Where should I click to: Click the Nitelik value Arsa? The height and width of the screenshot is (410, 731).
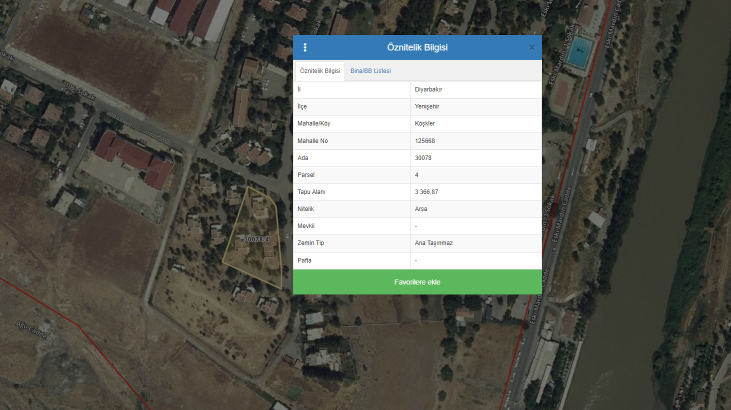click(420, 208)
